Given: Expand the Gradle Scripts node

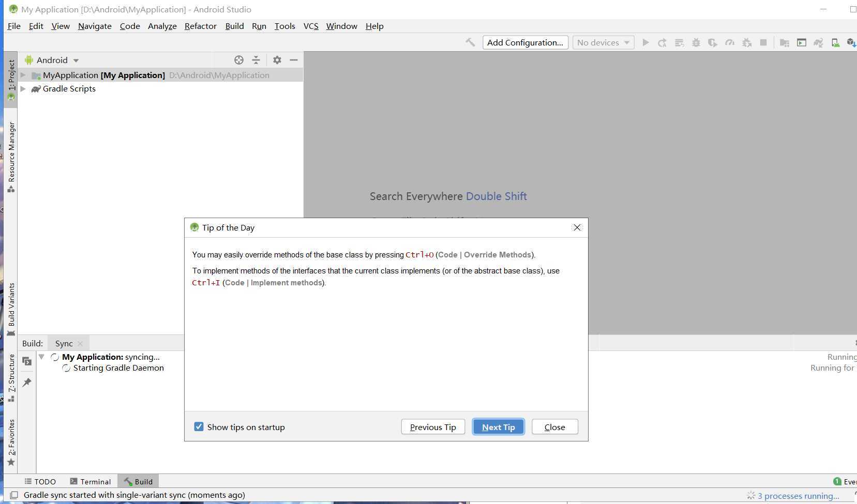Looking at the screenshot, I should [23, 89].
